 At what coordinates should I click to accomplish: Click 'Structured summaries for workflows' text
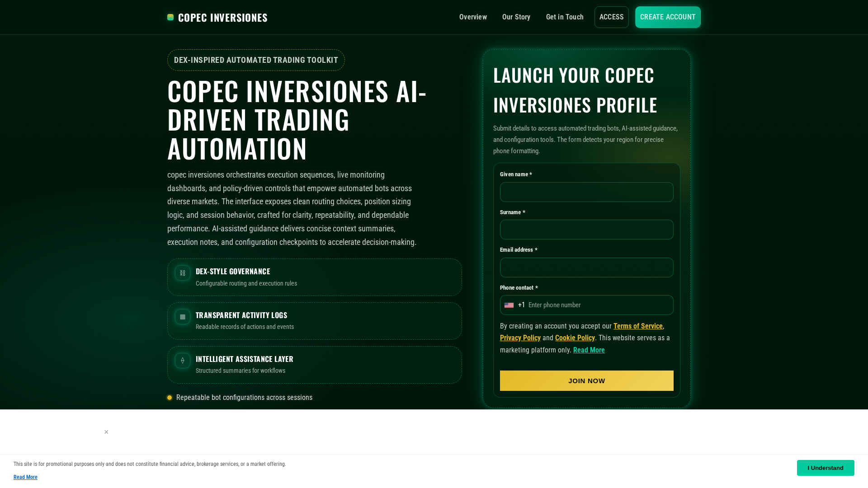click(241, 371)
